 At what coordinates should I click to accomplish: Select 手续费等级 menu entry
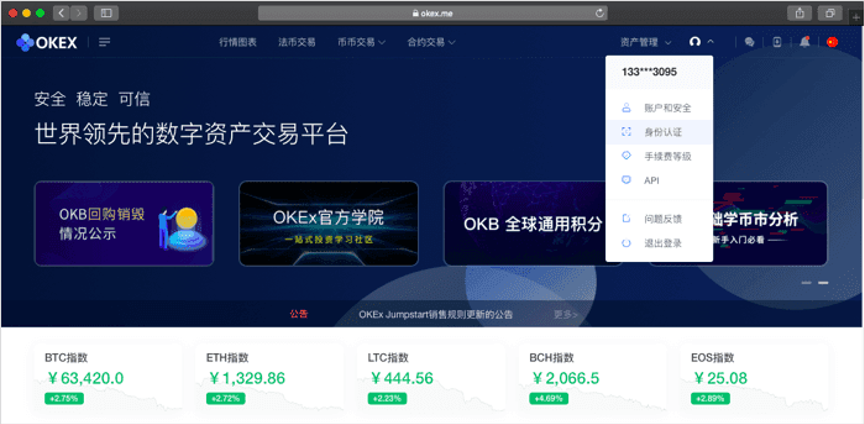[x=659, y=156]
